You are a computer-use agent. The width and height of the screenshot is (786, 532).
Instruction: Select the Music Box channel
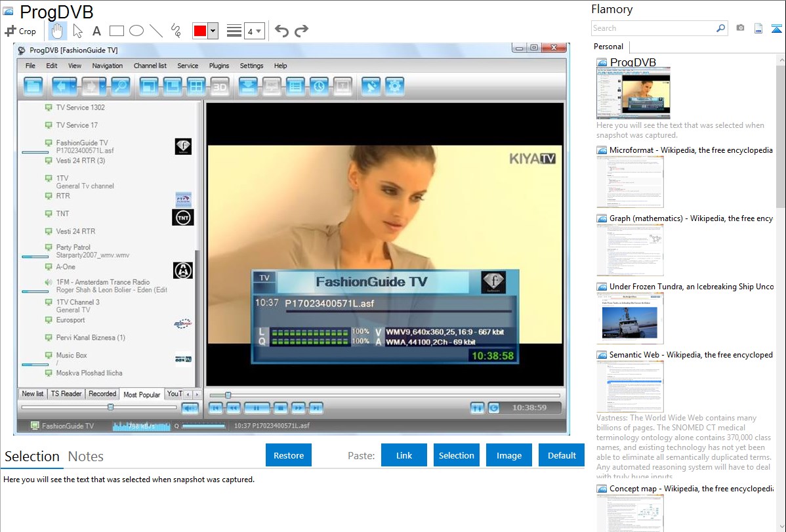(71, 355)
